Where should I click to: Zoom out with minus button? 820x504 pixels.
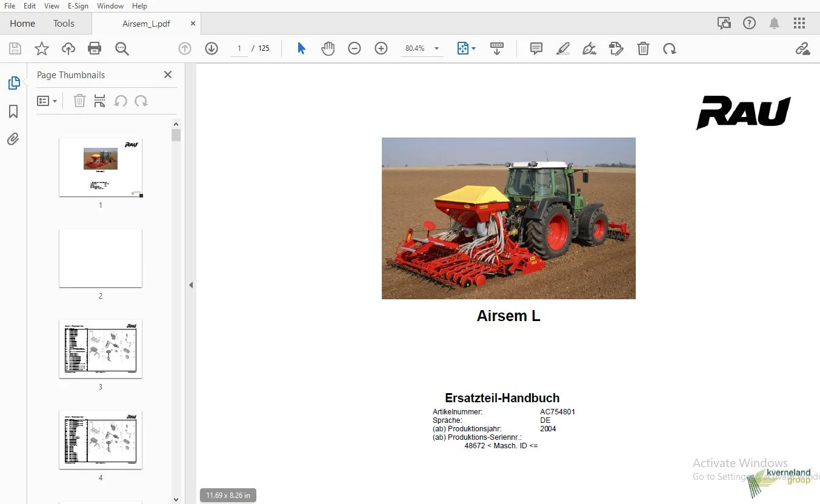[355, 48]
